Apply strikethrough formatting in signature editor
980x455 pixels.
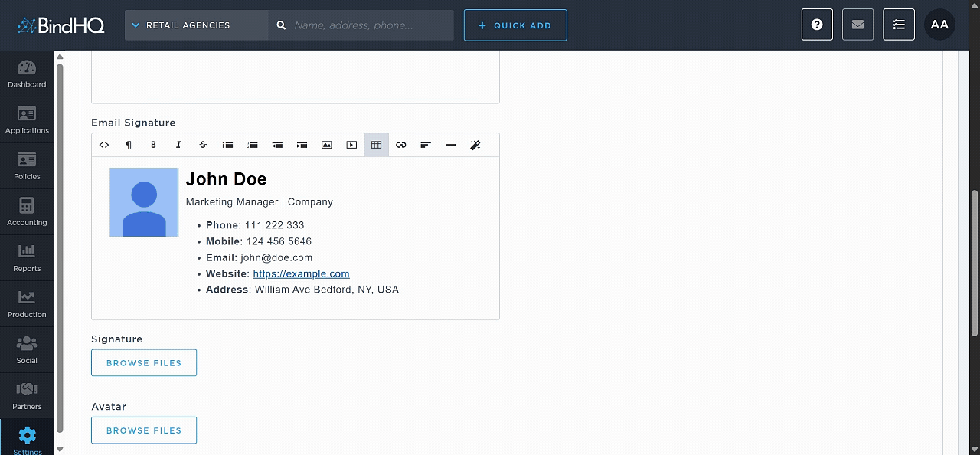pos(203,145)
